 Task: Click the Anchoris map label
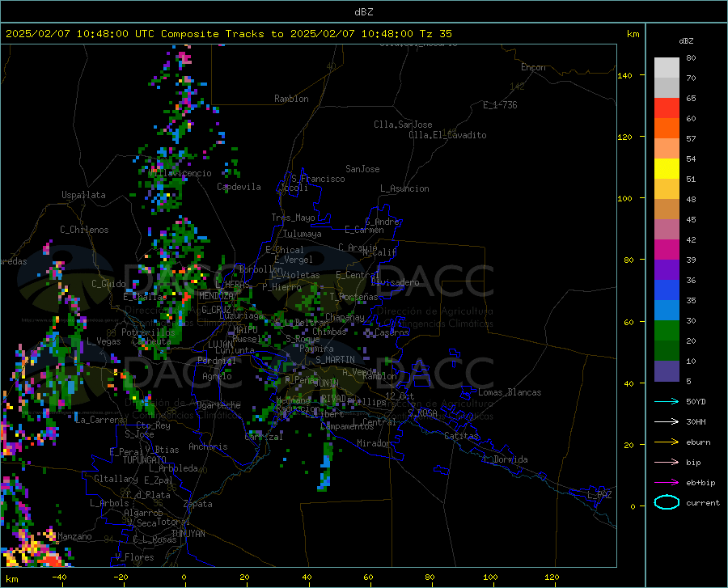click(x=208, y=446)
